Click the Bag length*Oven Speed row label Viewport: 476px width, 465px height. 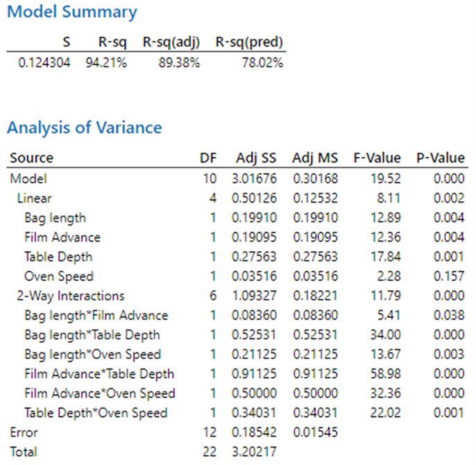coord(92,355)
